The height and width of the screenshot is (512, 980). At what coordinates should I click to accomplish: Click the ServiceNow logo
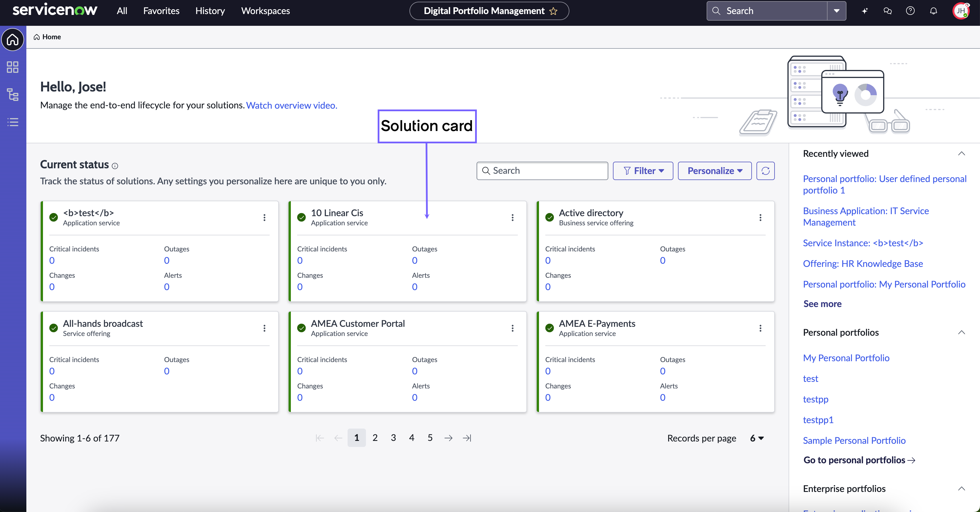[55, 10]
